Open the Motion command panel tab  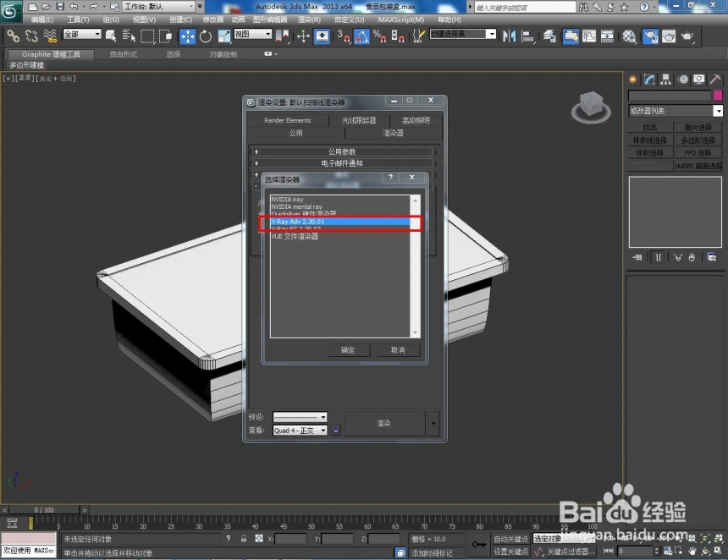point(683,80)
